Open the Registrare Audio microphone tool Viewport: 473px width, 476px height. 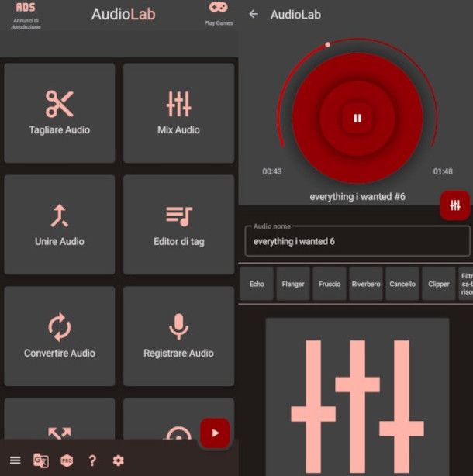pyautogui.click(x=179, y=336)
